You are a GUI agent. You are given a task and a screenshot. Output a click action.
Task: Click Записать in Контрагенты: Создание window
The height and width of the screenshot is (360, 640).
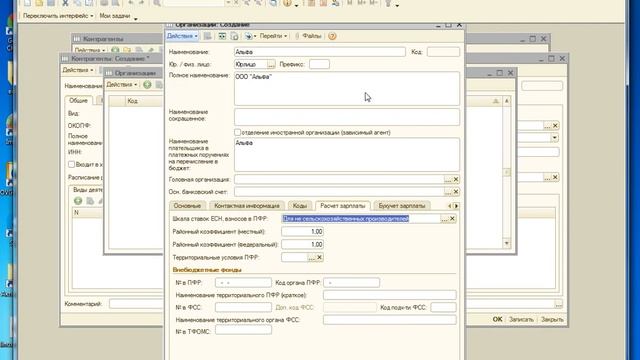pyautogui.click(x=521, y=319)
